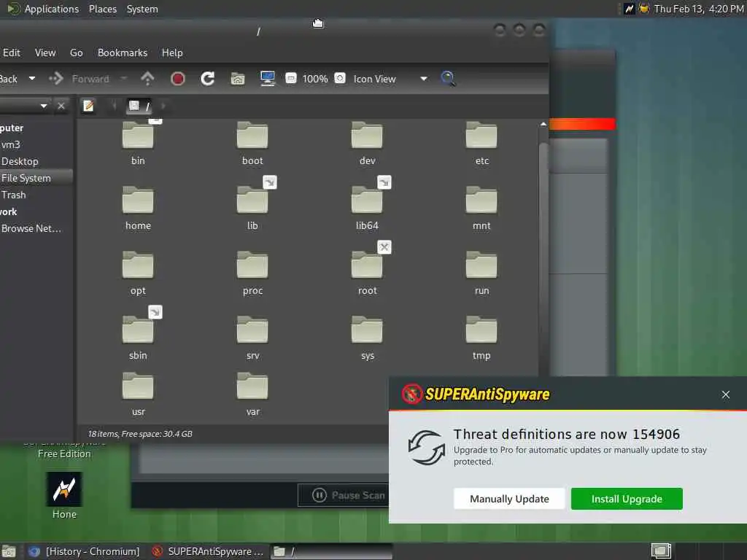Viewport: 747px width, 560px height.
Task: Click the SUPERAntiSpyware tray bug icon
Action: pos(644,9)
